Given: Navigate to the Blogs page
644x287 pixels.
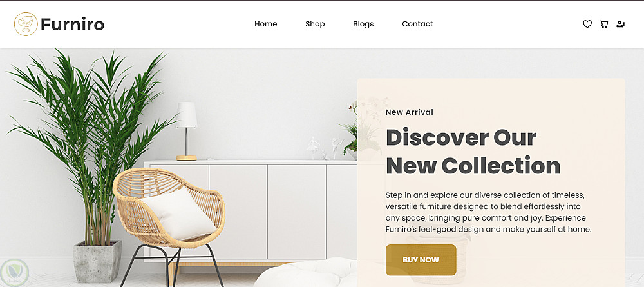Looking at the screenshot, I should pos(363,24).
